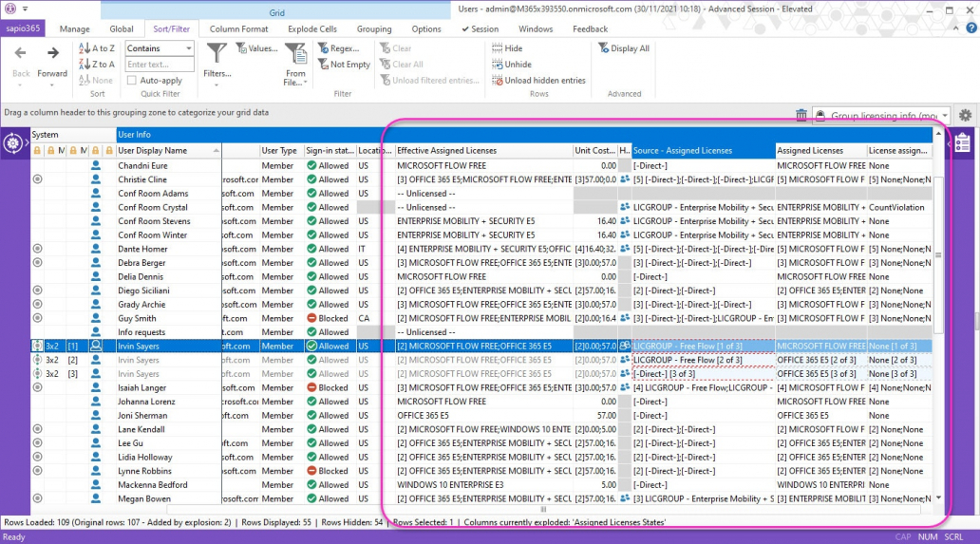Switch to the Explode Cells tab
This screenshot has height=544, width=980.
click(x=311, y=28)
